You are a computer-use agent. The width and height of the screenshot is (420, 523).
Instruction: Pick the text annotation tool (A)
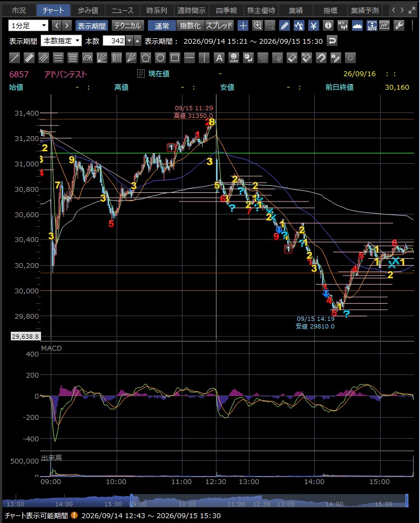point(219,58)
